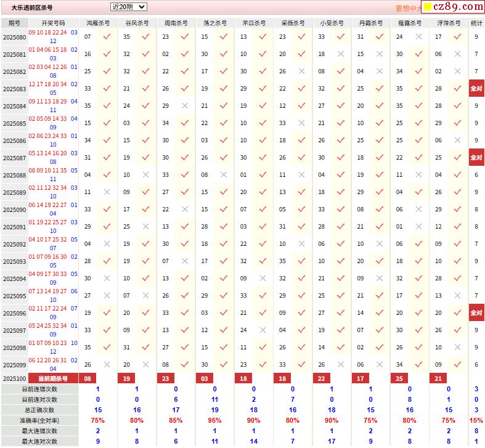Click the 采薇杀号 column header
The image size is (485, 448).
point(293,23)
